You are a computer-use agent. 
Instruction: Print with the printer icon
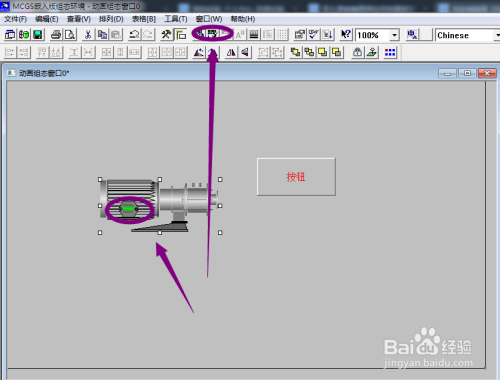(56, 34)
